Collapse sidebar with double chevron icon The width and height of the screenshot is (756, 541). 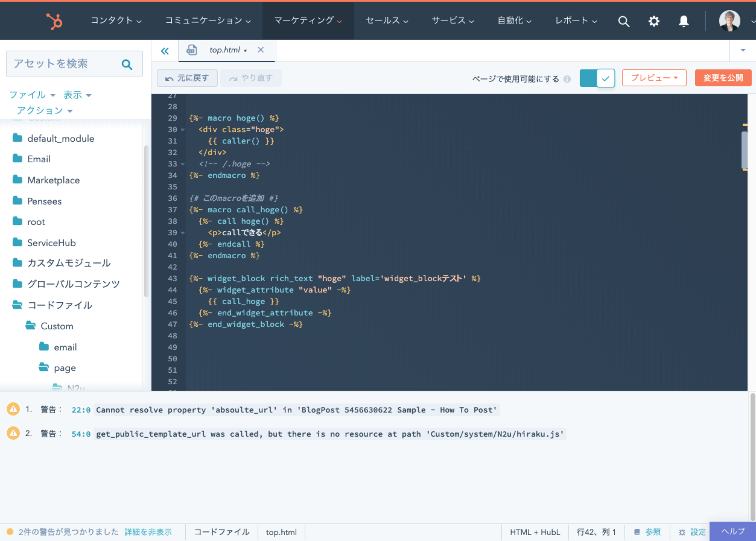click(165, 51)
